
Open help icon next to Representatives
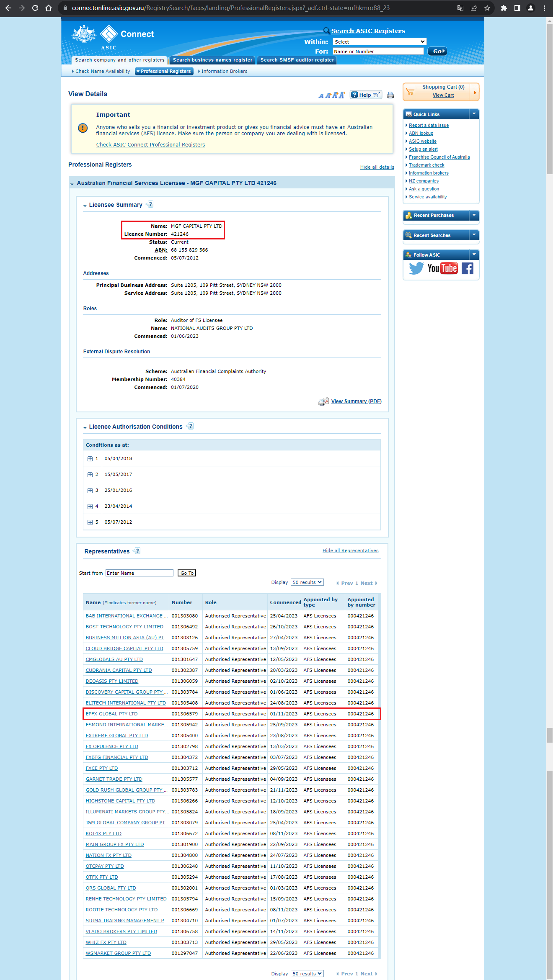(x=137, y=551)
